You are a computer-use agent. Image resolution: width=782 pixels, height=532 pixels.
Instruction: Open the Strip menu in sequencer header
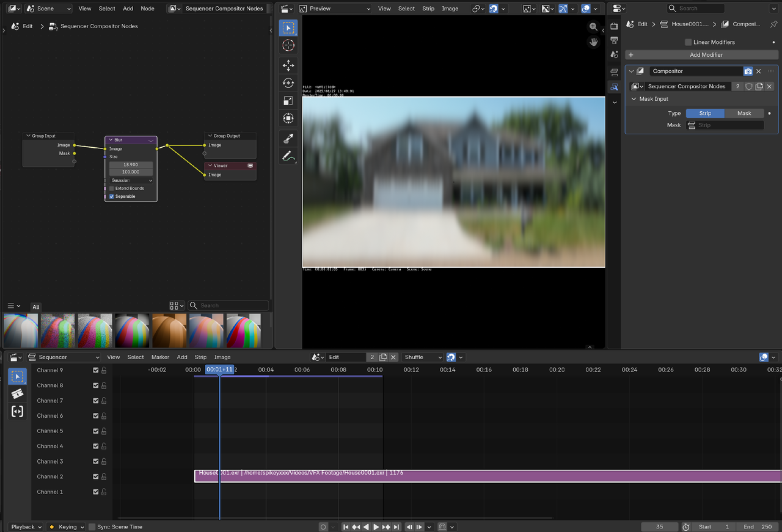click(200, 357)
